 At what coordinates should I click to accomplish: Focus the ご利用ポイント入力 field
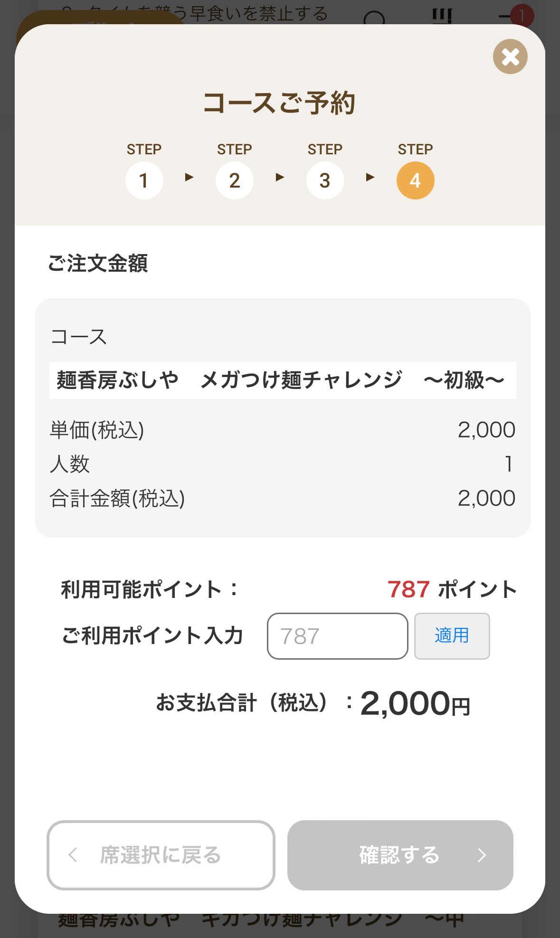click(x=337, y=636)
